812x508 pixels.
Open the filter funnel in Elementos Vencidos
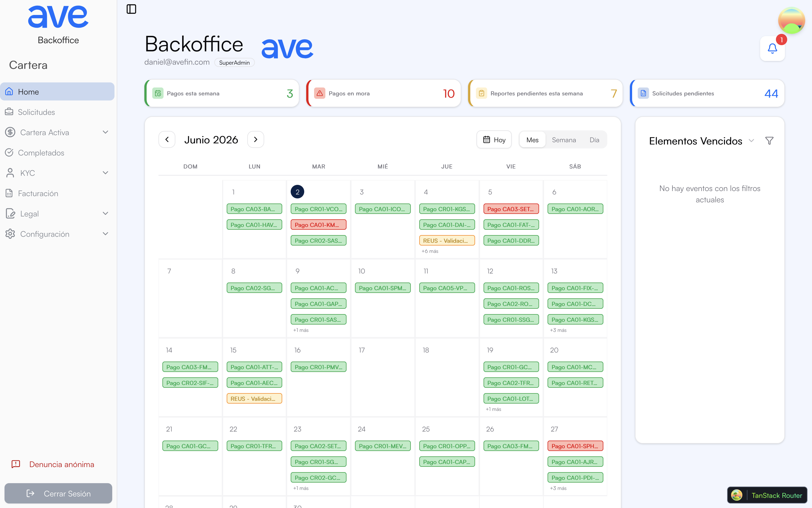tap(769, 141)
